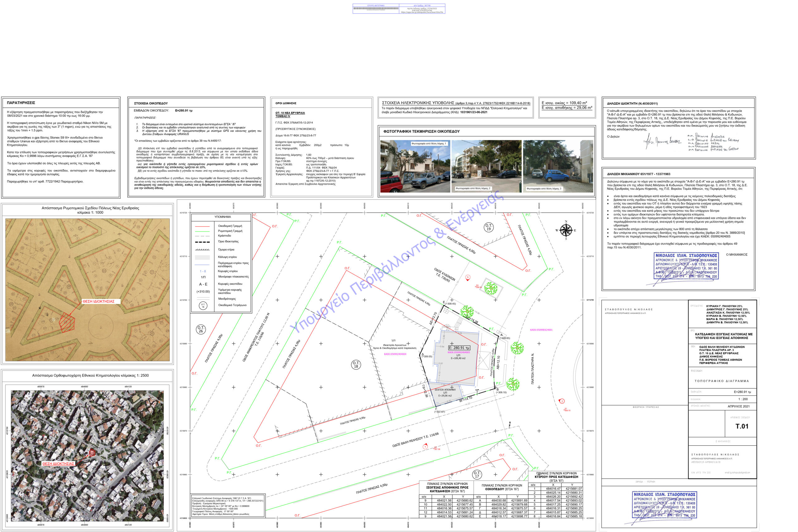This screenshot has width=798, height=532.
Task: Click the owner signature beside Ο Δηλών
Action: pos(662,141)
